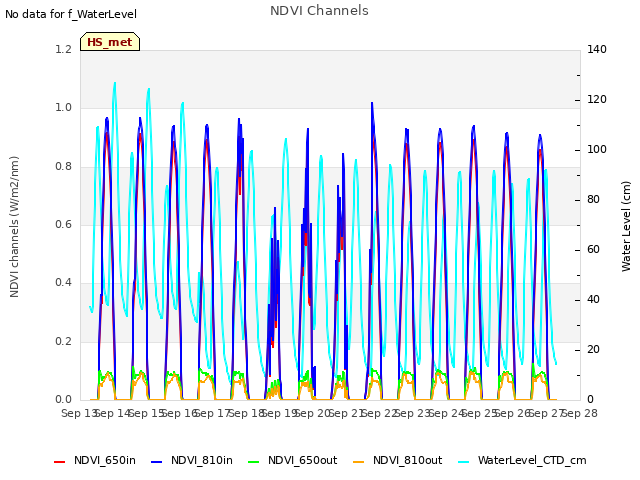This screenshot has height=480, width=640.
Task: Click the cyan WaterLevel_CTD_cm legend swatch
Action: [x=464, y=462]
